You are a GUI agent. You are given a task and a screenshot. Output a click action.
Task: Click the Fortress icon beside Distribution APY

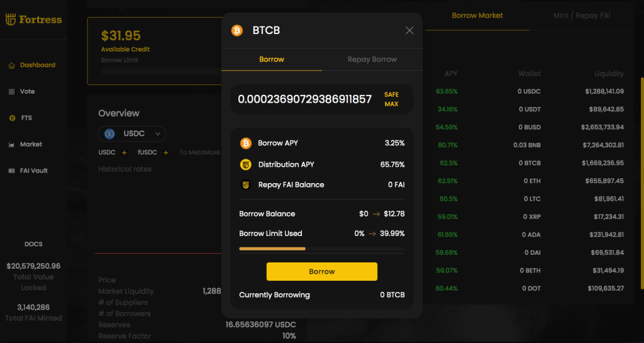tap(246, 165)
